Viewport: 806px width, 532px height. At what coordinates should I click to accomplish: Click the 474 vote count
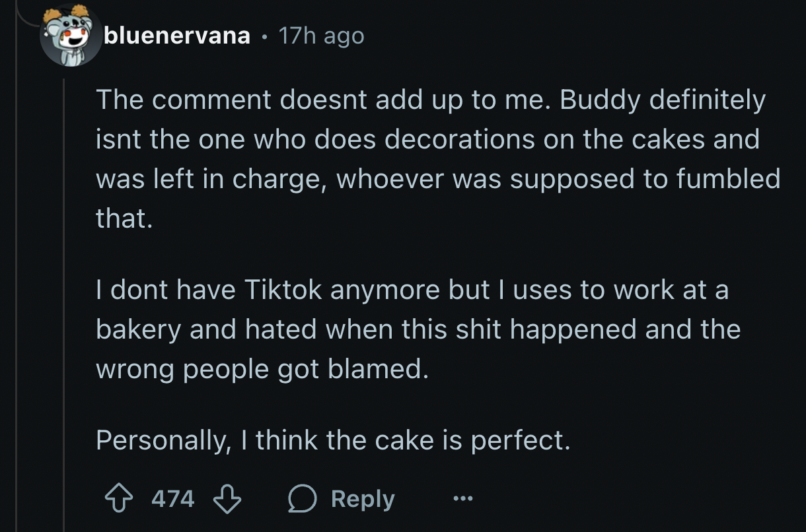tap(173, 498)
